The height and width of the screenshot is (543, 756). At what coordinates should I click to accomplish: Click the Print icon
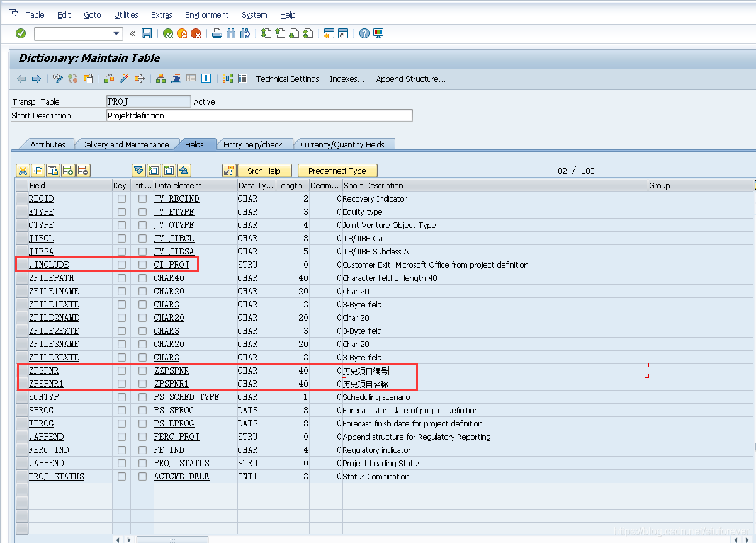coord(217,33)
